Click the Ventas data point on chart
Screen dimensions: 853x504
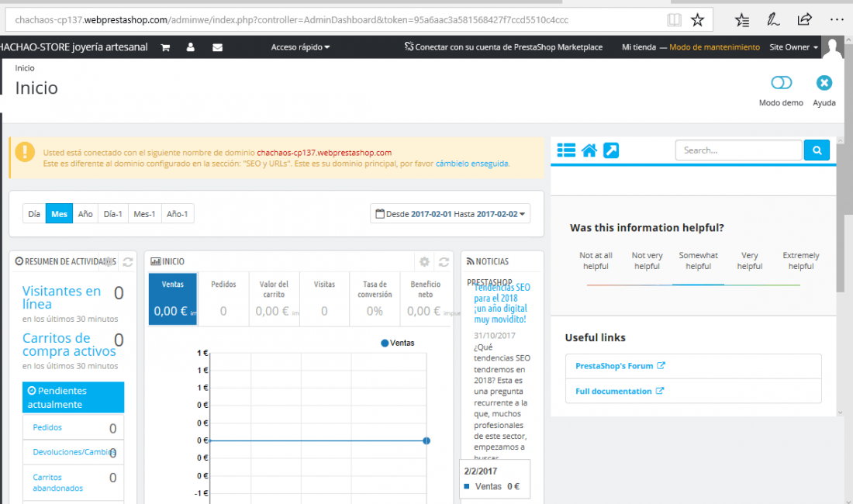(x=427, y=440)
